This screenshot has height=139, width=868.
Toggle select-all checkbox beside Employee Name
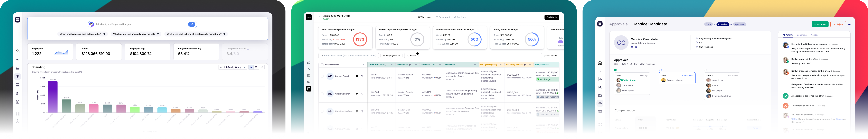click(322, 65)
